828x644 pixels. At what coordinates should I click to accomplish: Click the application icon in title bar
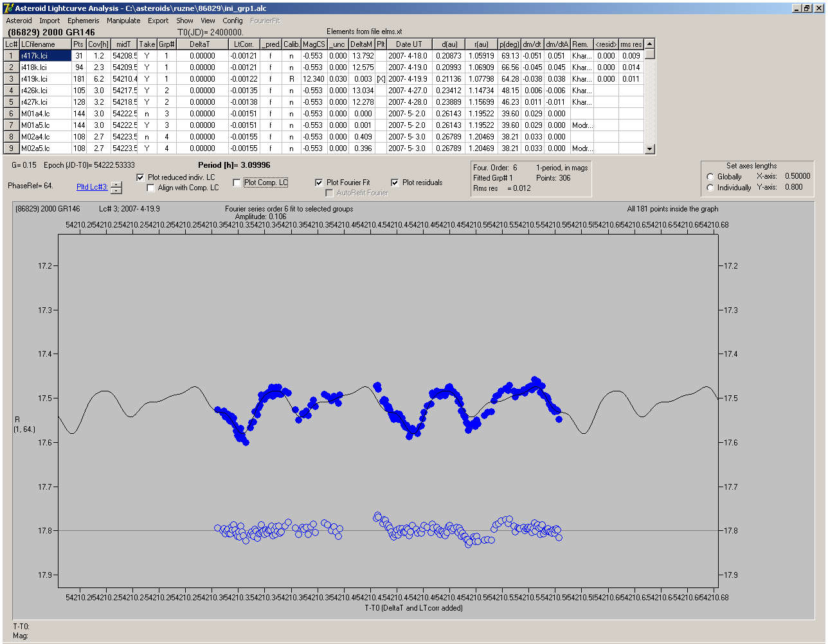coord(8,8)
